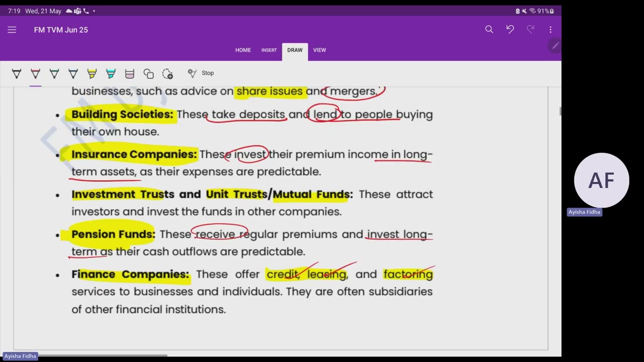644x362 pixels.
Task: Click the heading Insurance Companies:
Action: [x=134, y=154]
